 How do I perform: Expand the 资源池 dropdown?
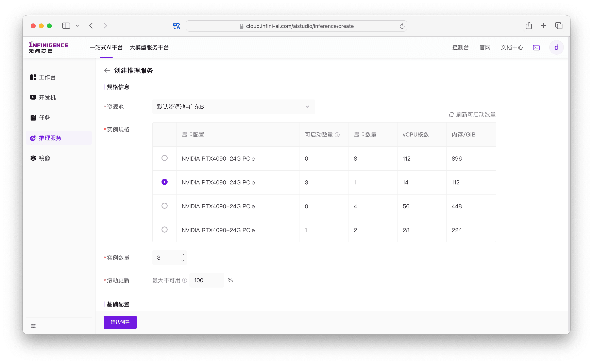click(x=233, y=107)
